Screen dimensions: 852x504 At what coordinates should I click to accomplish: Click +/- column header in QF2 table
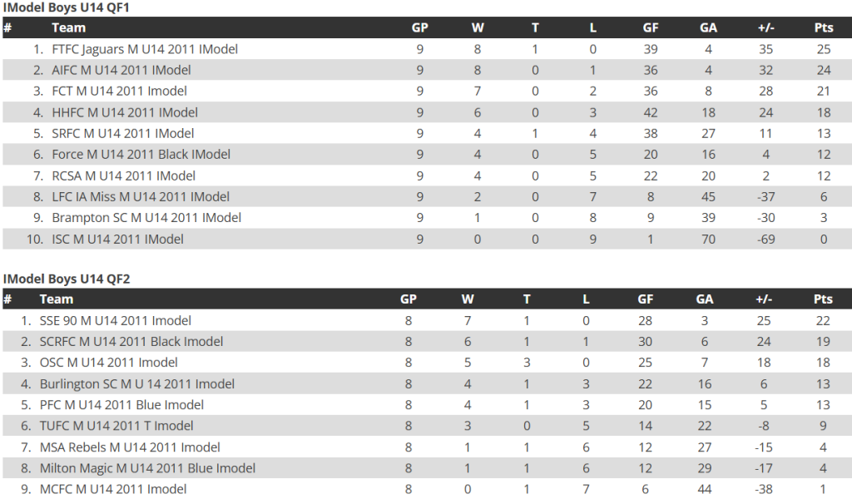point(764,299)
